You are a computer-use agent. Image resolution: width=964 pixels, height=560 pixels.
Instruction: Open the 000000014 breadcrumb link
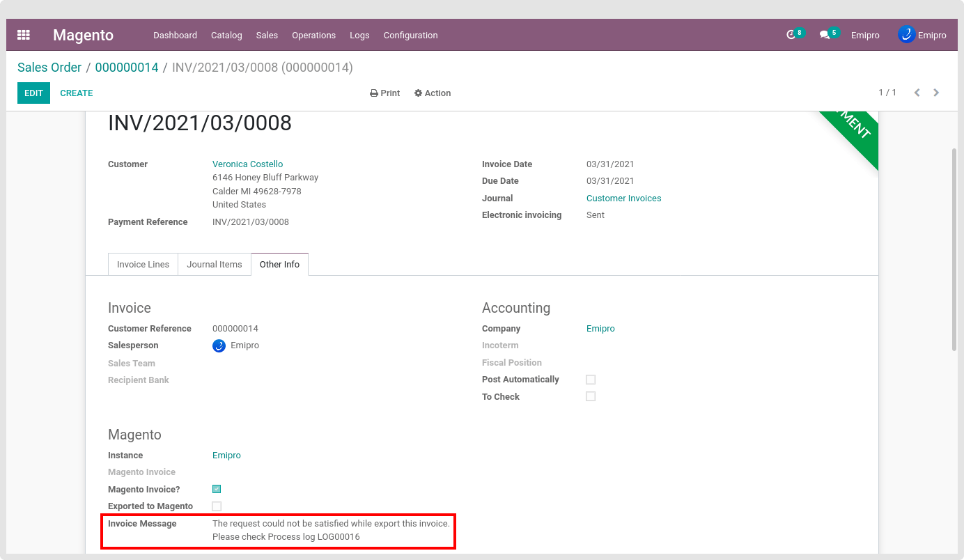[x=127, y=68]
